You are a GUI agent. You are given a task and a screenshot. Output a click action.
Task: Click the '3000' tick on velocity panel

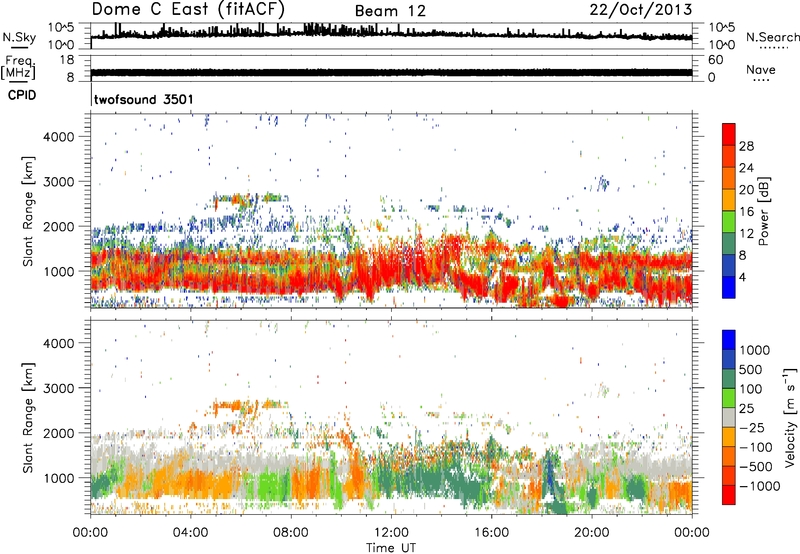(59, 388)
